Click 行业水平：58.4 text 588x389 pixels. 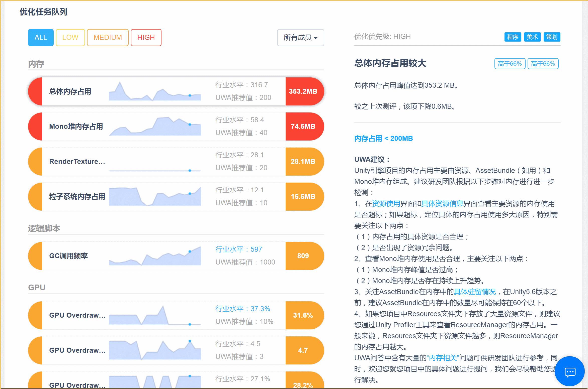pyautogui.click(x=240, y=120)
